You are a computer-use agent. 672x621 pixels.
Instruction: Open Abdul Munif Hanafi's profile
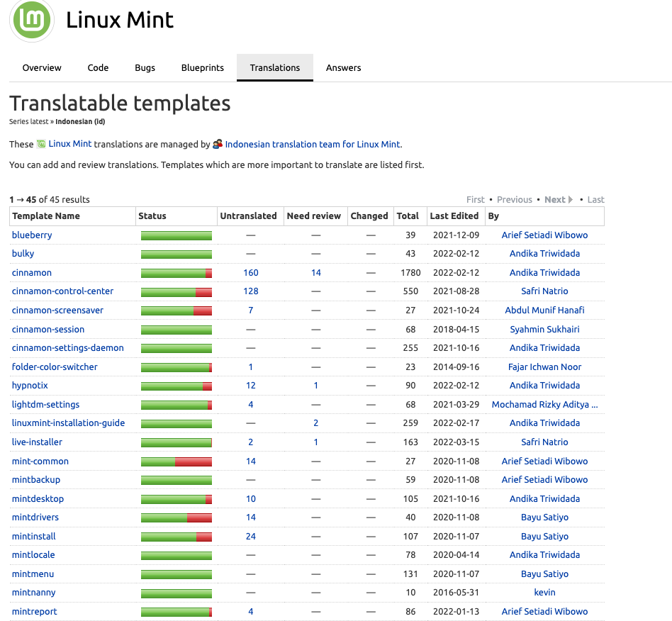coord(544,310)
